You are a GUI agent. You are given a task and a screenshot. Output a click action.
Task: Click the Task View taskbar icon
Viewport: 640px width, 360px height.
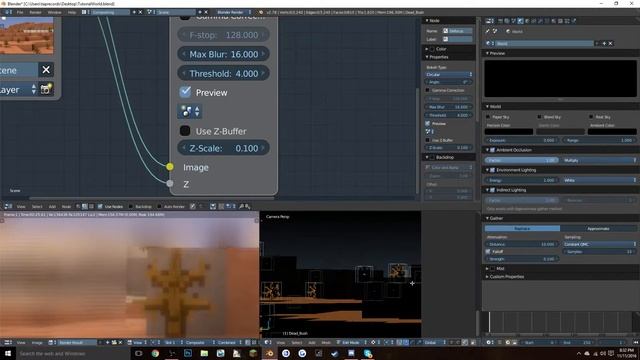[x=139, y=353]
